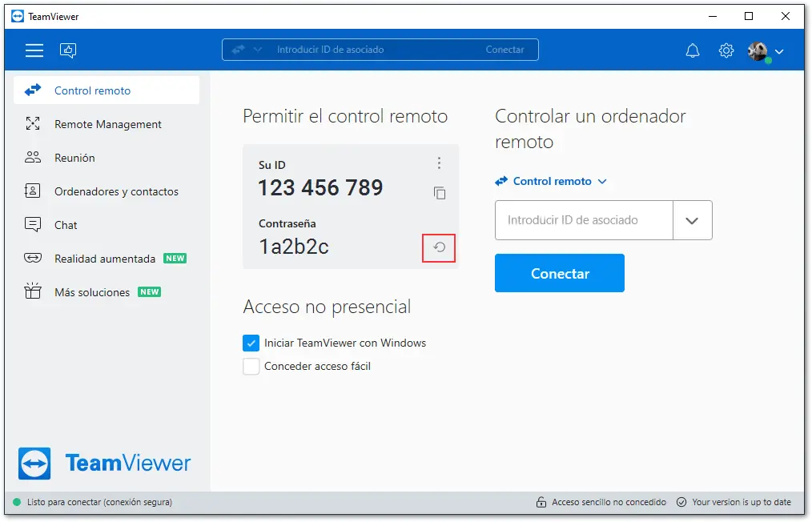Click the TeamViewer title bar icon
Image resolution: width=812 pixels, height=522 pixels.
[x=18, y=17]
